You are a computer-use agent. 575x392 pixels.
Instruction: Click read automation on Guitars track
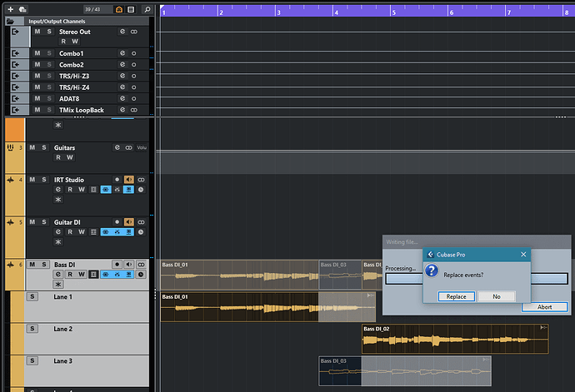tap(58, 157)
